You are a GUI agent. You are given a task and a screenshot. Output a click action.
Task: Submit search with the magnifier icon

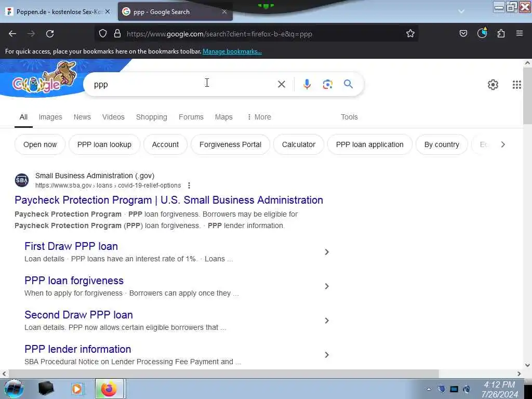click(x=348, y=84)
